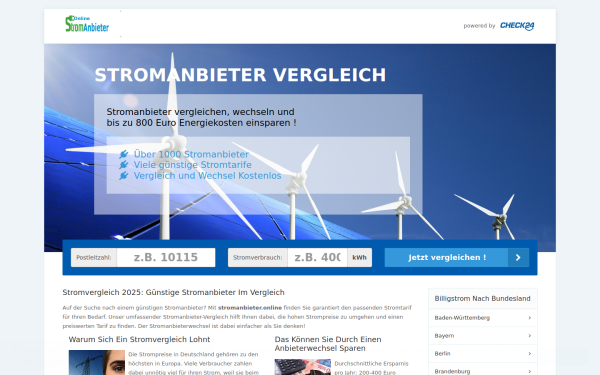This screenshot has width=600, height=375.
Task: Click the powered by text
Action: pyautogui.click(x=479, y=26)
